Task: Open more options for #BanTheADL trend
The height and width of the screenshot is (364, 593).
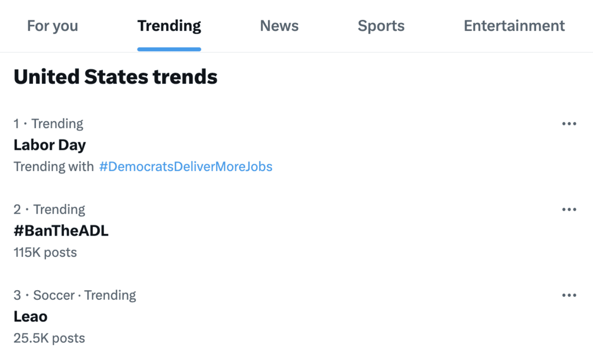Action: point(569,209)
